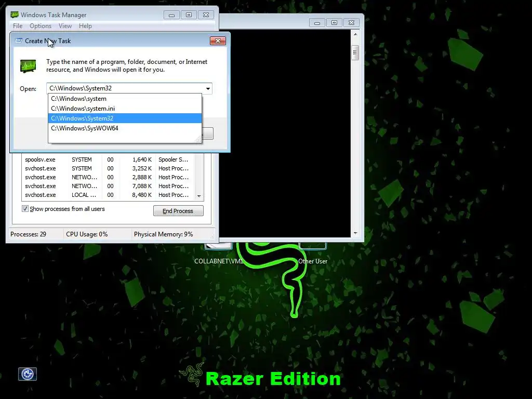Pick C:\Windows\SysWOW64 suggestion

click(x=125, y=128)
